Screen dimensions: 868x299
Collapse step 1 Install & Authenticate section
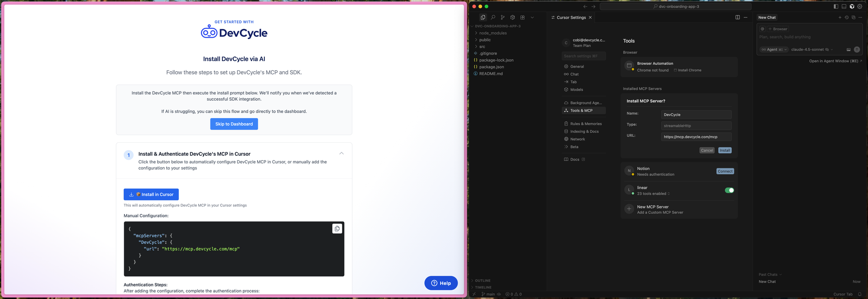click(x=342, y=153)
